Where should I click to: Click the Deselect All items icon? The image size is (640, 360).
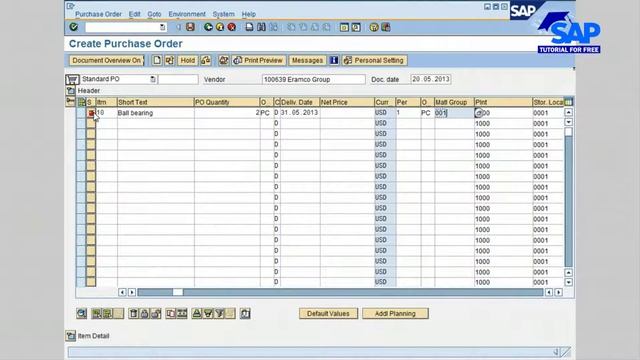click(x=108, y=313)
